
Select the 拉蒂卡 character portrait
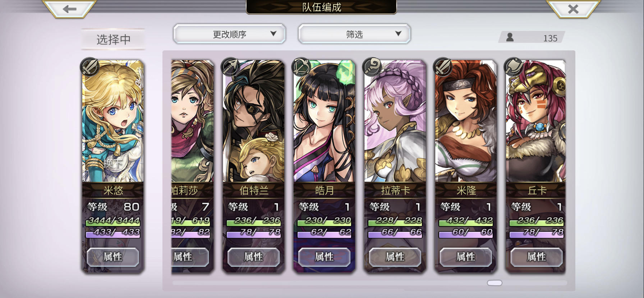click(395, 121)
